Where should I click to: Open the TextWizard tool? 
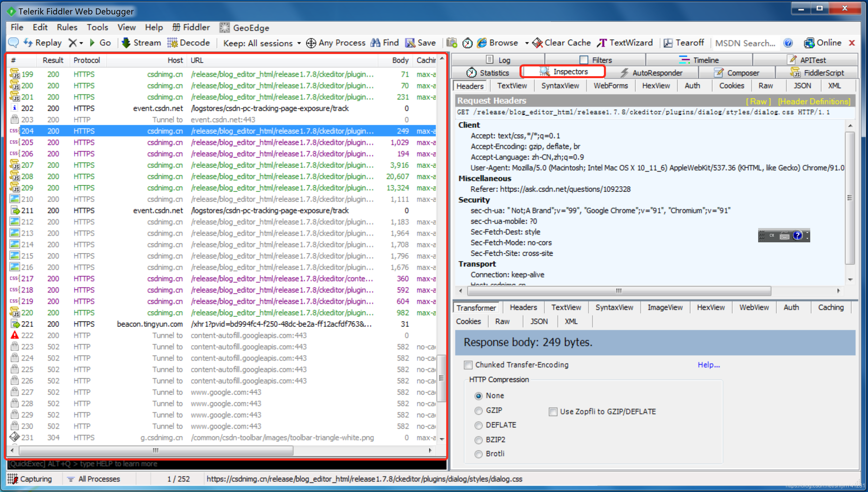pyautogui.click(x=625, y=43)
